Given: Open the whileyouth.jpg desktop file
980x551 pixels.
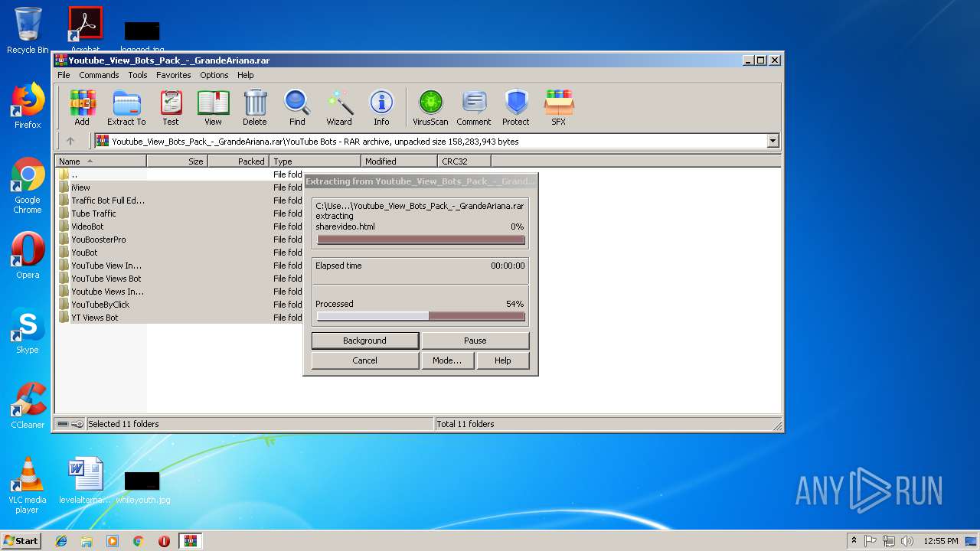Looking at the screenshot, I should coord(143,487).
